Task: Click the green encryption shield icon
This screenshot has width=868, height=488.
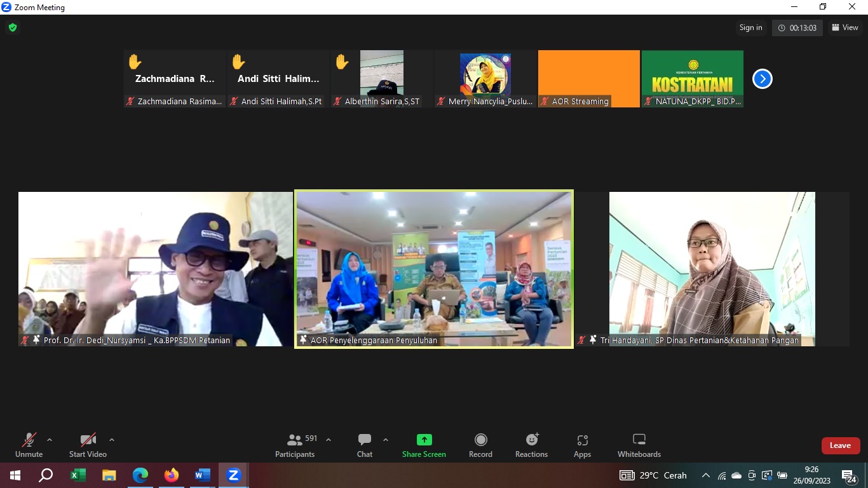Action: (12, 28)
